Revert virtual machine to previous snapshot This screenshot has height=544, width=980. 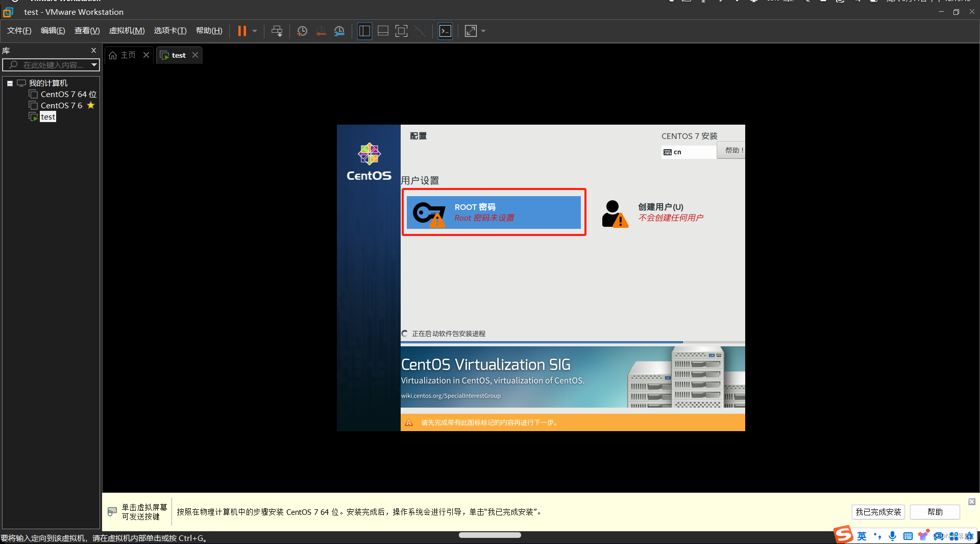tap(321, 31)
